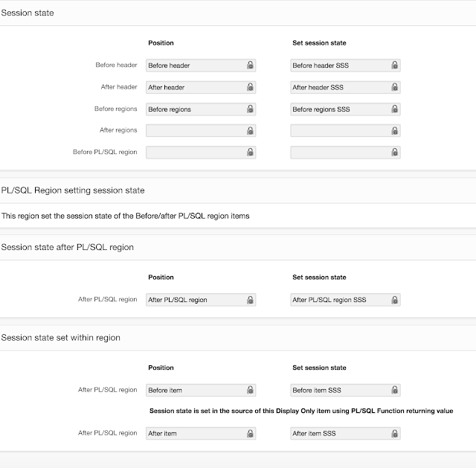Image resolution: width=476 pixels, height=468 pixels.
Task: Click the empty Before PL/SQL region position field
Action: [195, 153]
